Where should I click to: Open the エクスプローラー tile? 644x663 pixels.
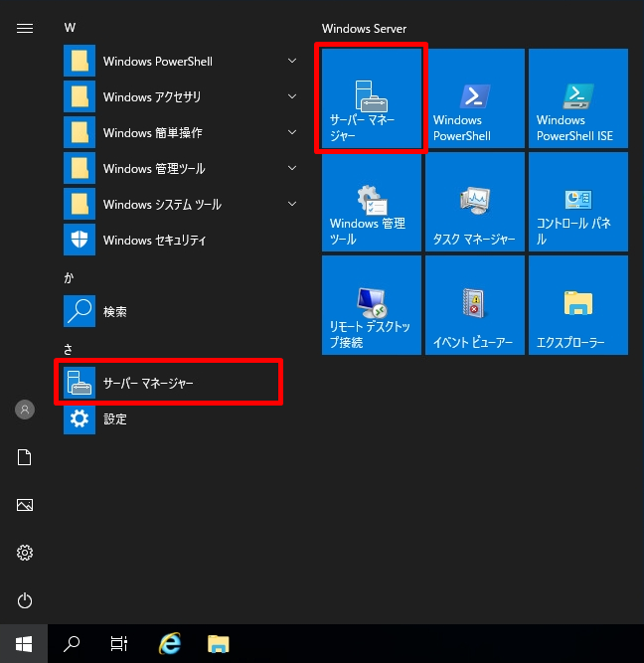click(x=578, y=305)
